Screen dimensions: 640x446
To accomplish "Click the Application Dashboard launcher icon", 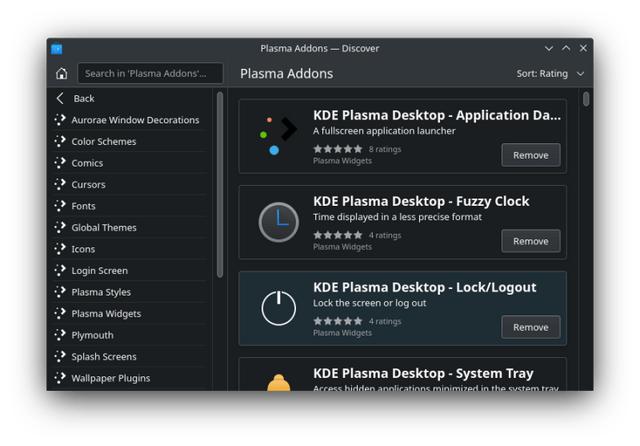I will coord(278,136).
